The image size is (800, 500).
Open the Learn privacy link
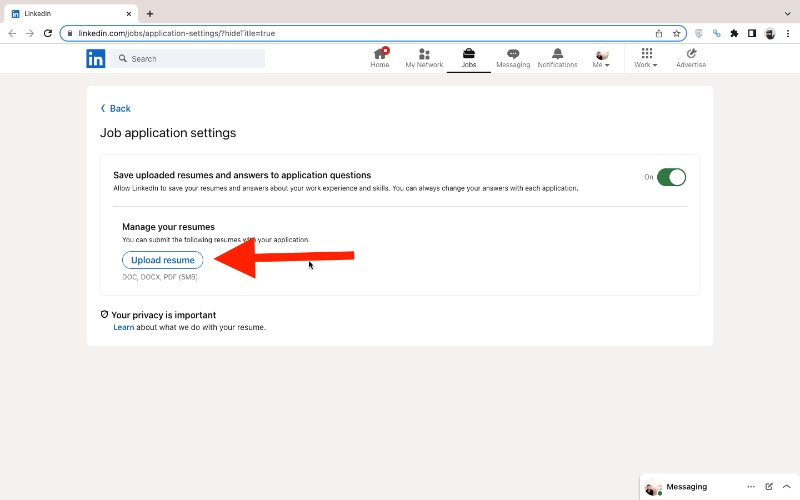(x=123, y=327)
